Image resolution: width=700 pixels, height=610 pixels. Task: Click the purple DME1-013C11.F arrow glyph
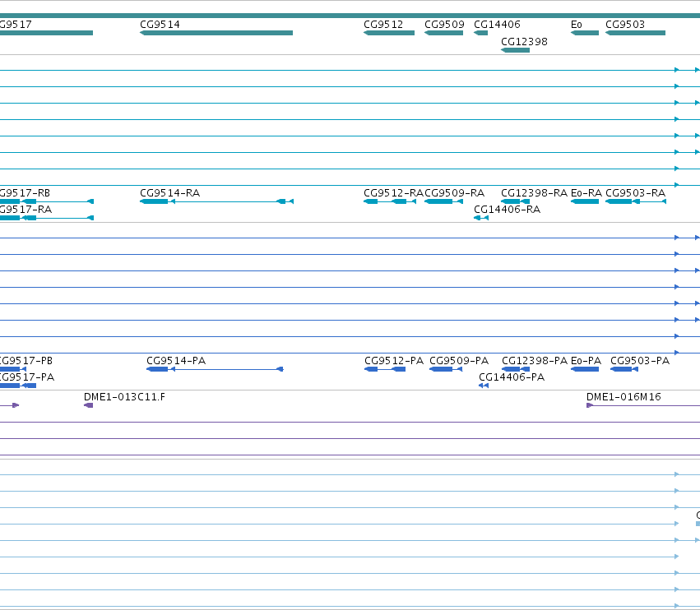point(88,405)
